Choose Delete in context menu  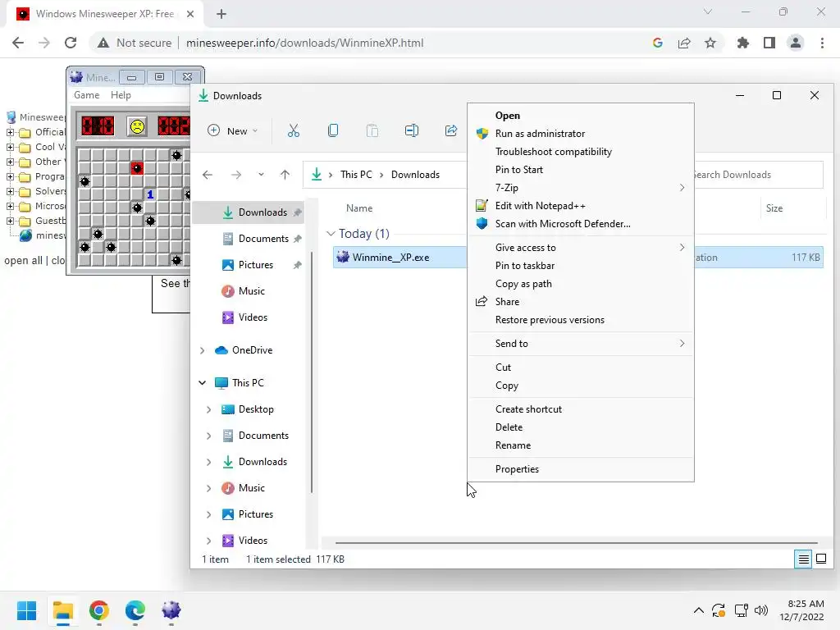(581, 427)
